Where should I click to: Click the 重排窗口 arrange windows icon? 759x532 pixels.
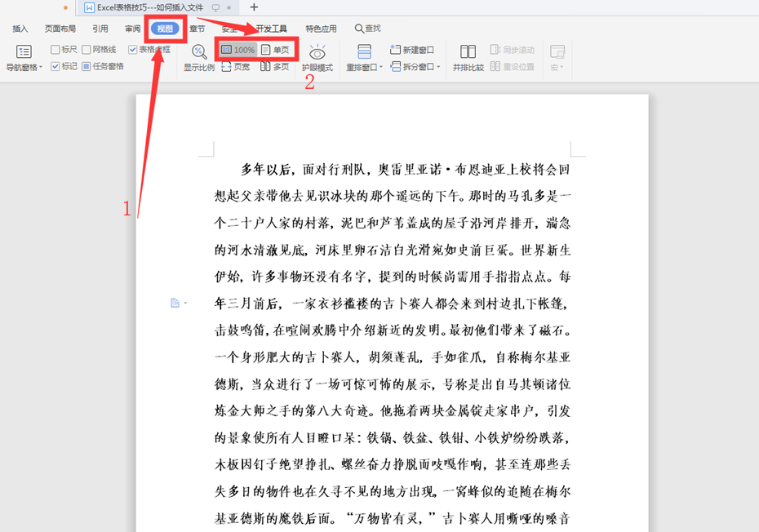(x=364, y=51)
